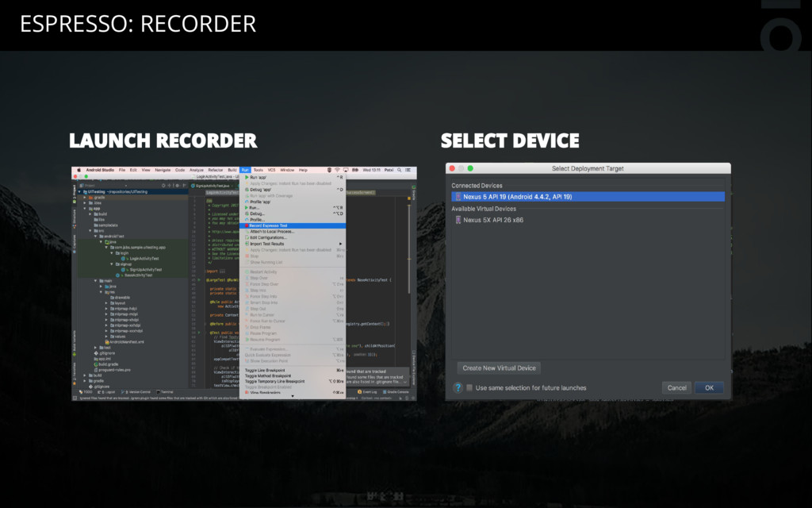
Task: Expand the mipmap-hdpi folder
Action: click(107, 309)
